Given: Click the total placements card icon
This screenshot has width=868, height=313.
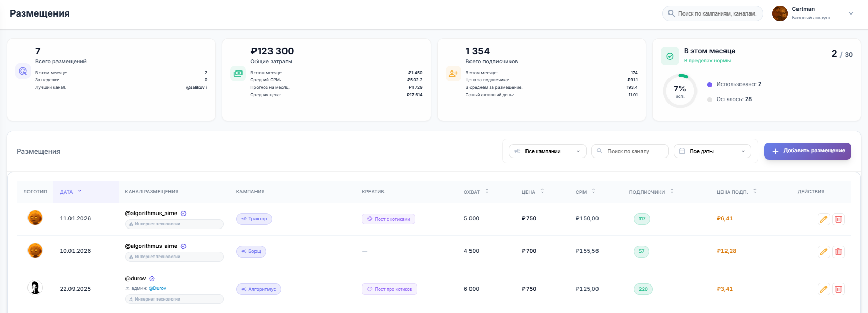Looking at the screenshot, I should click(x=23, y=72).
